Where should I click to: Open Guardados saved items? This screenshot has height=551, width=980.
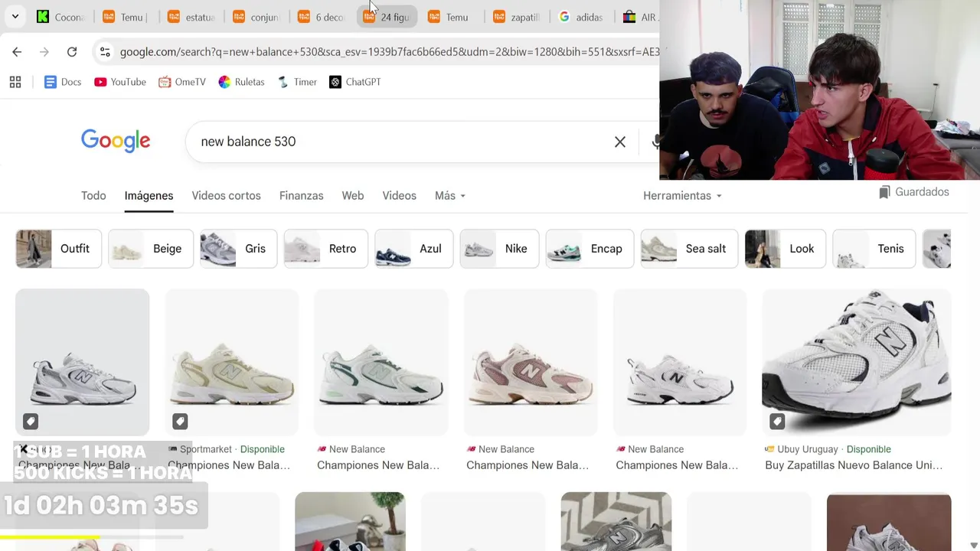[914, 192]
